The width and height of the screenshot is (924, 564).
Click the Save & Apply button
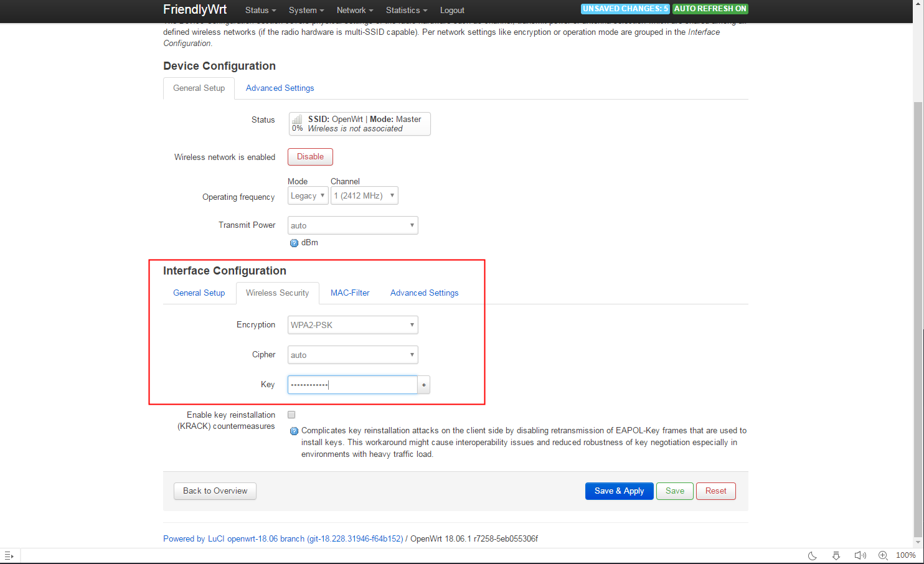(619, 491)
